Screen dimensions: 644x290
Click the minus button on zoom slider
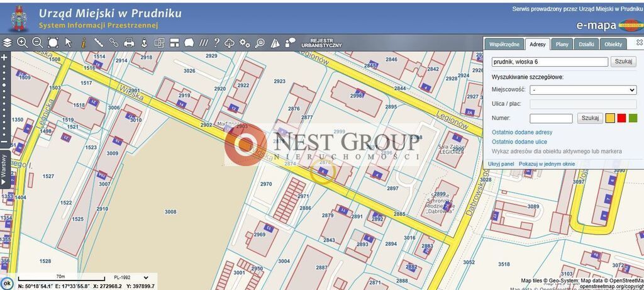tap(4, 142)
